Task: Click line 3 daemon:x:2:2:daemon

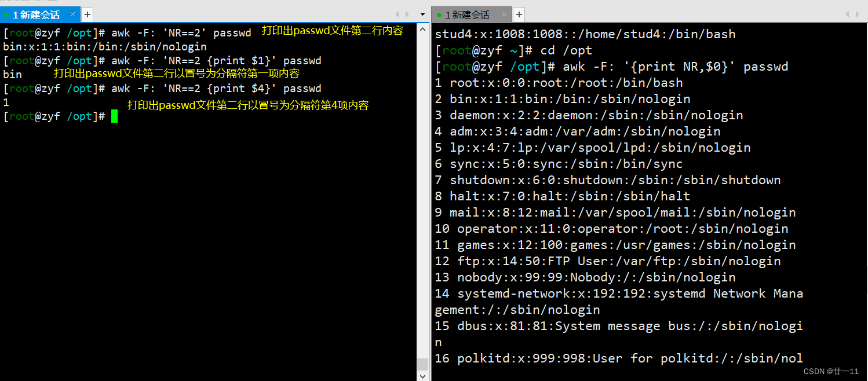Action: pos(589,115)
